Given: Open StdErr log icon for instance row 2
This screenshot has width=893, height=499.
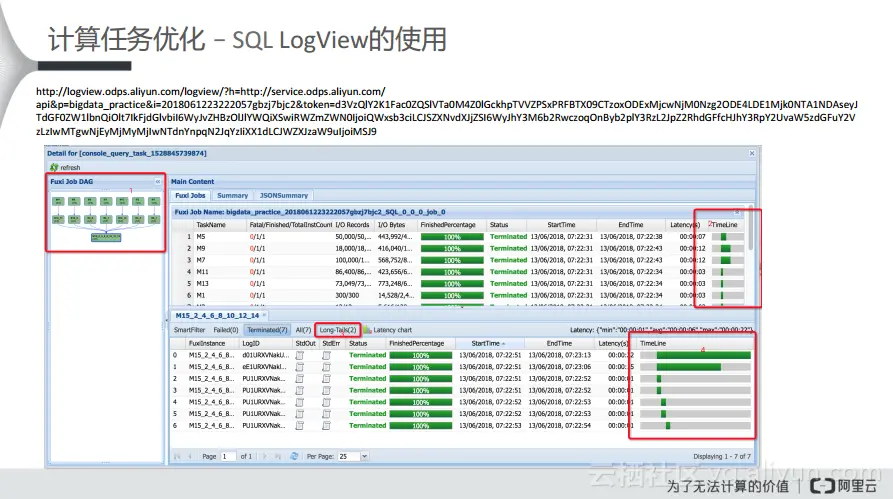Looking at the screenshot, I should [x=326, y=379].
